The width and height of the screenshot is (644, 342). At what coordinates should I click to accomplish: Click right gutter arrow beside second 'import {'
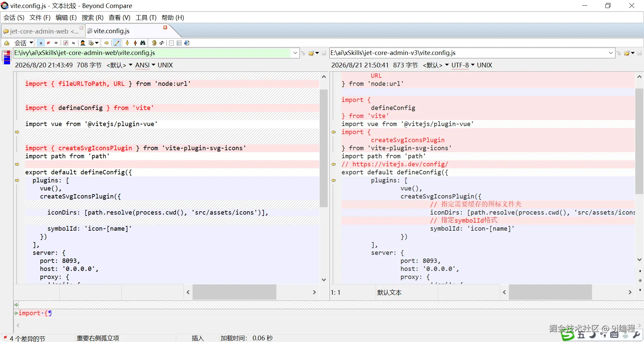tap(334, 132)
